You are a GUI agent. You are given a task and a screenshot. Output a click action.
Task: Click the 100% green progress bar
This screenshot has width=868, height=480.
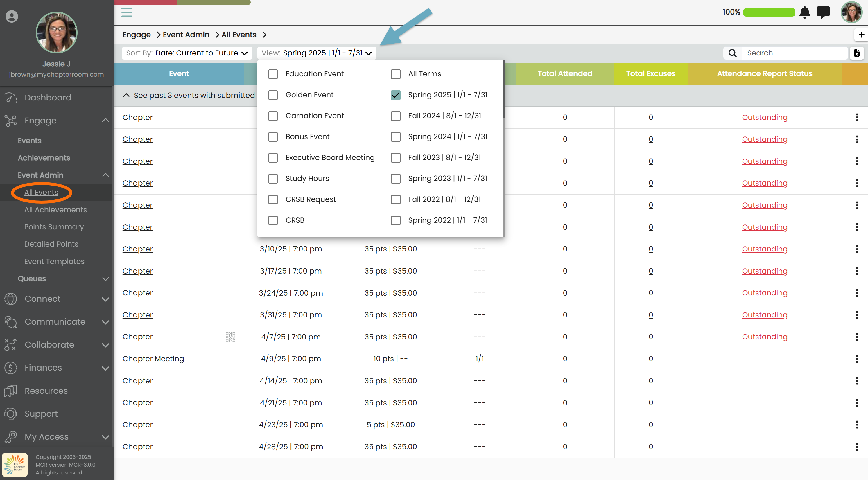pos(769,12)
